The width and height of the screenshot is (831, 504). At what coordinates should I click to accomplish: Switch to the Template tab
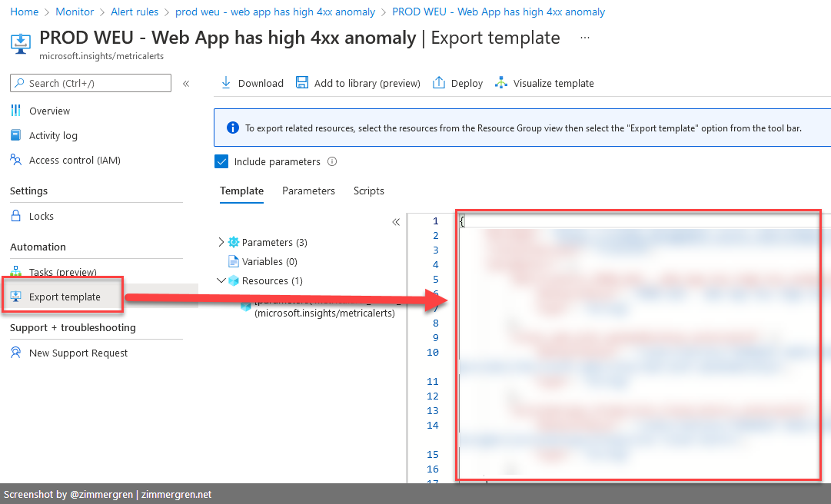241,191
